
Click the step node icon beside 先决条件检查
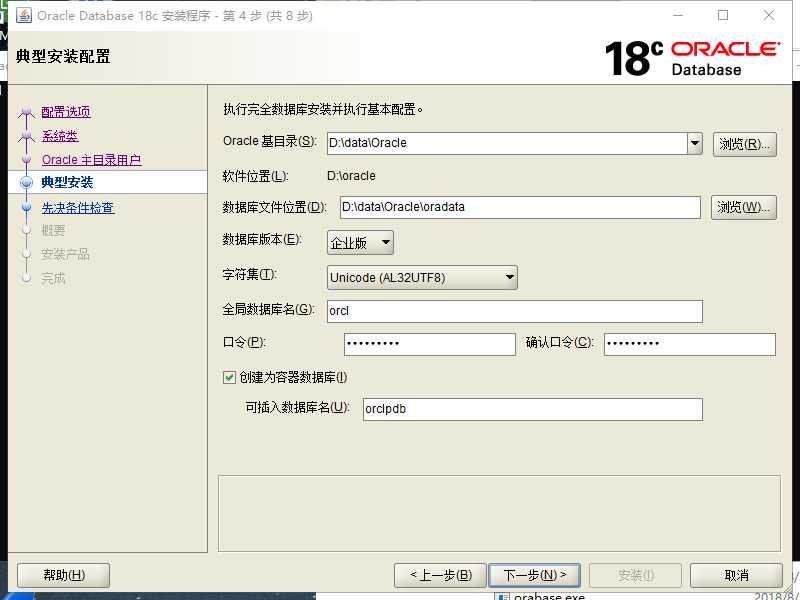pyautogui.click(x=27, y=208)
